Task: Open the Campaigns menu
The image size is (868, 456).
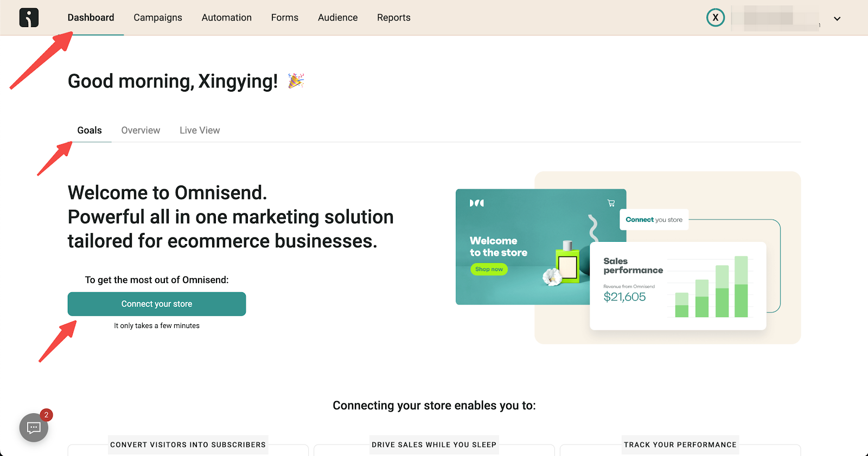Action: point(158,17)
